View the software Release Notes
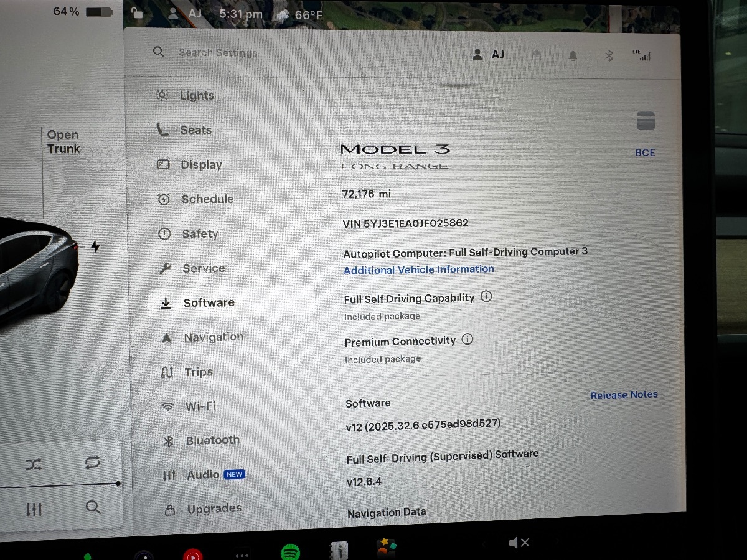 pyautogui.click(x=624, y=394)
